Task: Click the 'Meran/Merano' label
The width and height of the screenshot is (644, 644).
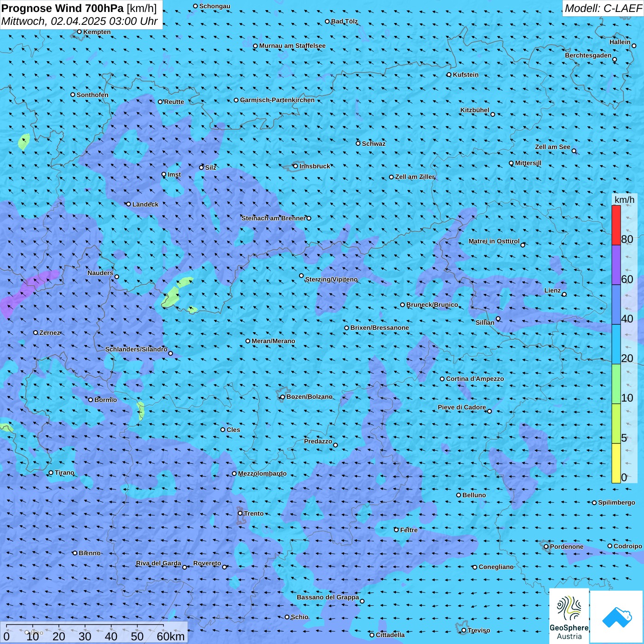Action: 273,341
